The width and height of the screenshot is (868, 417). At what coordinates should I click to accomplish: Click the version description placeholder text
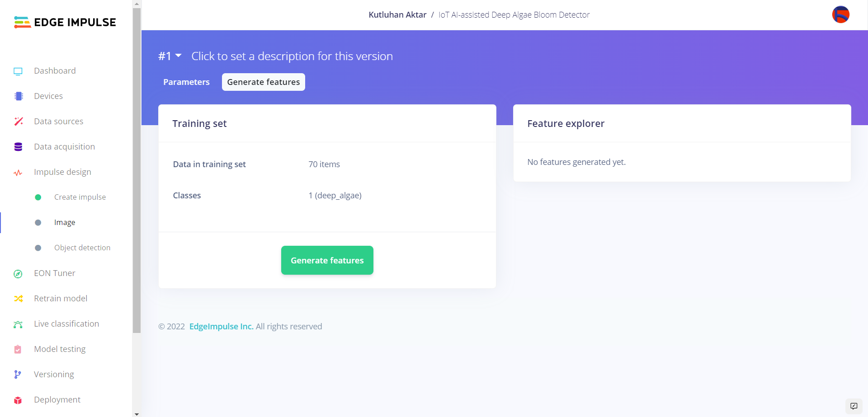pos(292,56)
